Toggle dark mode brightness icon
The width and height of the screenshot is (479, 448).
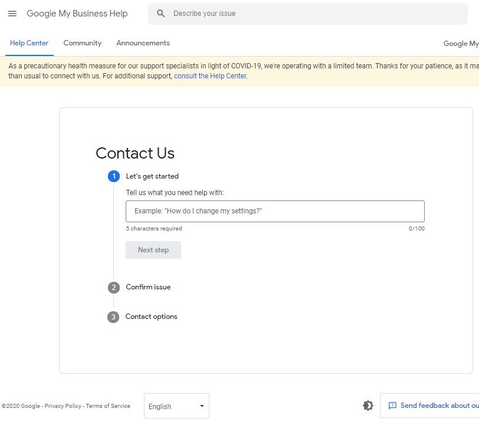point(368,406)
